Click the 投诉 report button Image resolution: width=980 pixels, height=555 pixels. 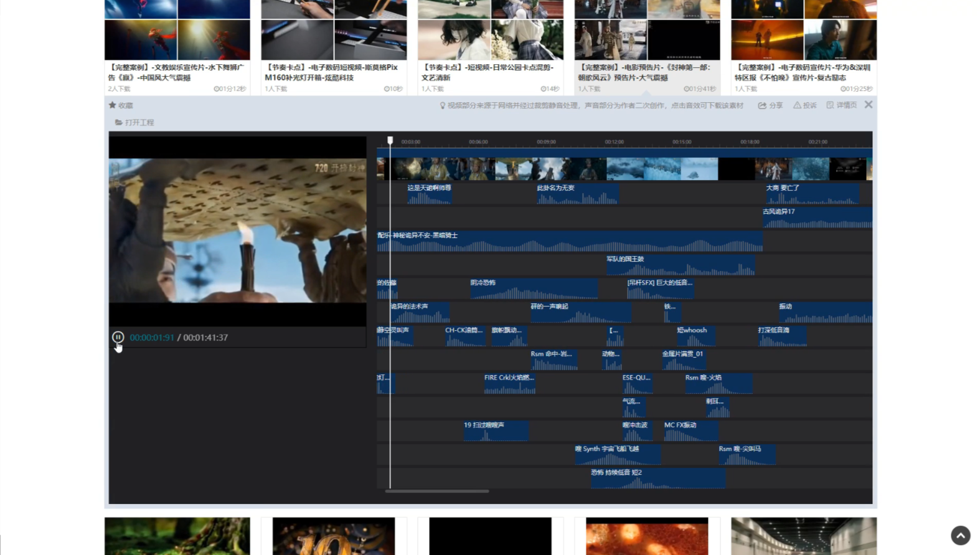(x=804, y=105)
